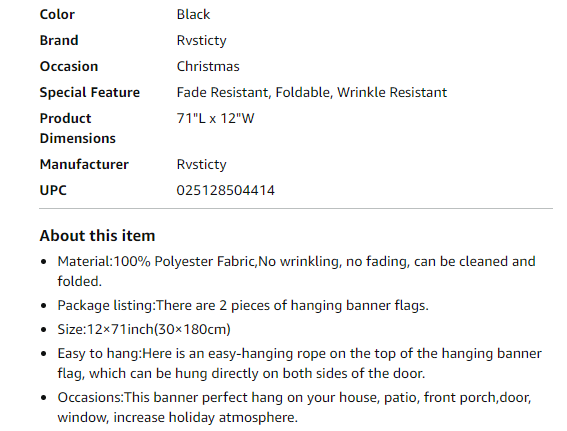Screen dimensions: 567x431
Task: Click the Manufacturer label
Action: pos(84,164)
